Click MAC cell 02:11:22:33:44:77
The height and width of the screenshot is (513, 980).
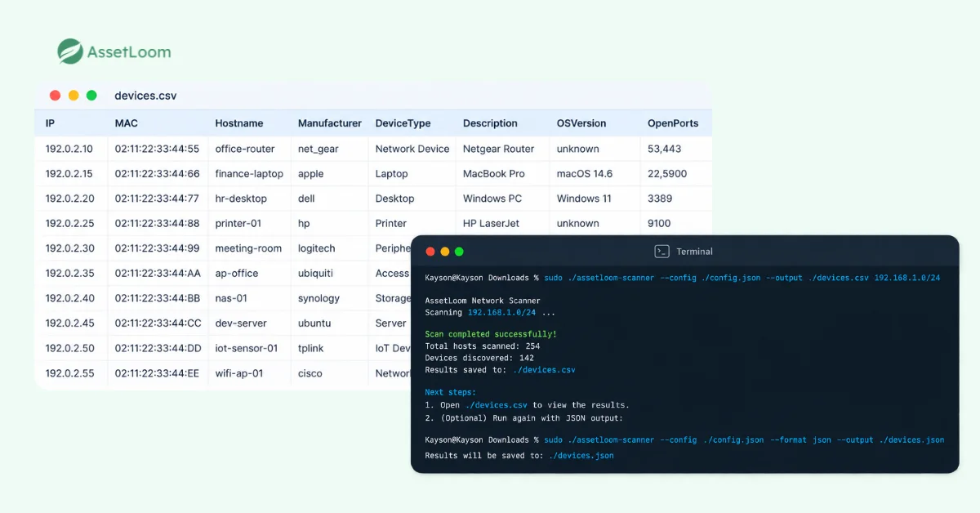(x=157, y=199)
